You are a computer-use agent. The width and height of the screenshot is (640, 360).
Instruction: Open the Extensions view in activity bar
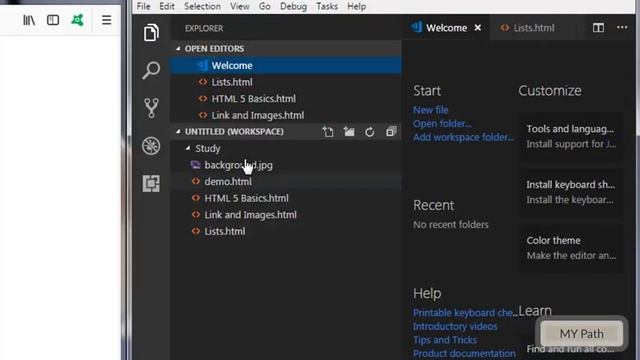pos(151,183)
